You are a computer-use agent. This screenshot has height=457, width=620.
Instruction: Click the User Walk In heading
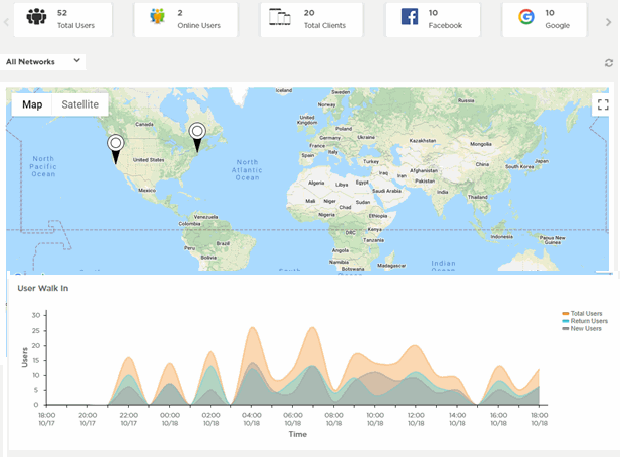tap(43, 288)
